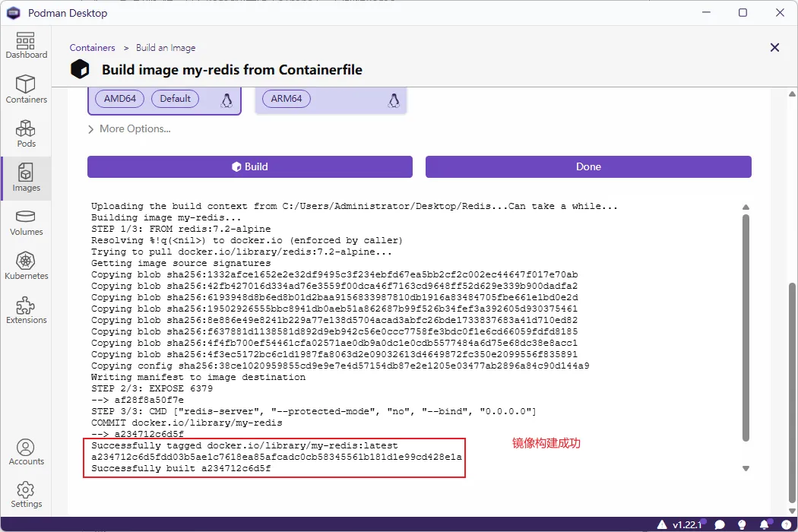Open the Accounts menu

pos(26,452)
